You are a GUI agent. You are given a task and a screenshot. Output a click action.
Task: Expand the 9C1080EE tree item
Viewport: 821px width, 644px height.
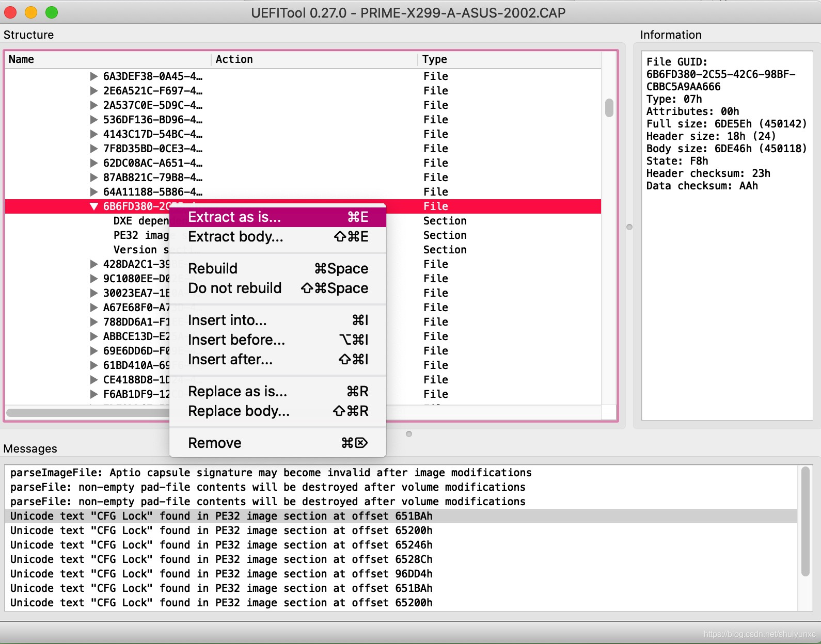94,279
